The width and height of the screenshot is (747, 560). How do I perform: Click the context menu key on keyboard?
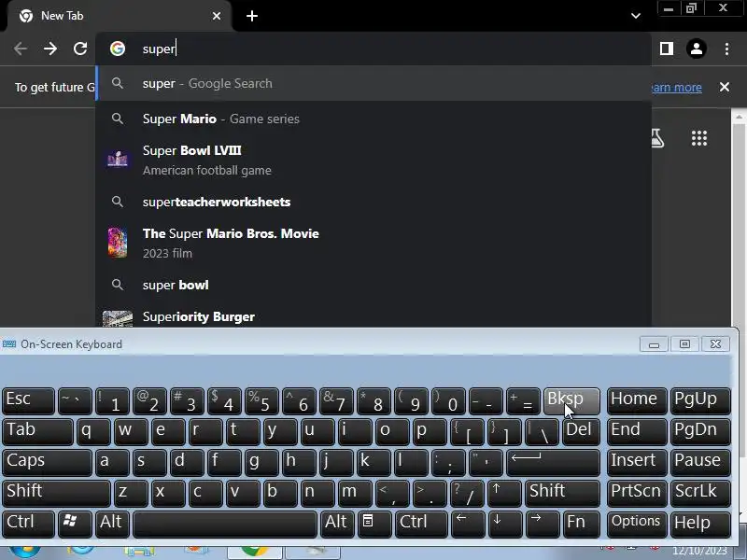374,525
